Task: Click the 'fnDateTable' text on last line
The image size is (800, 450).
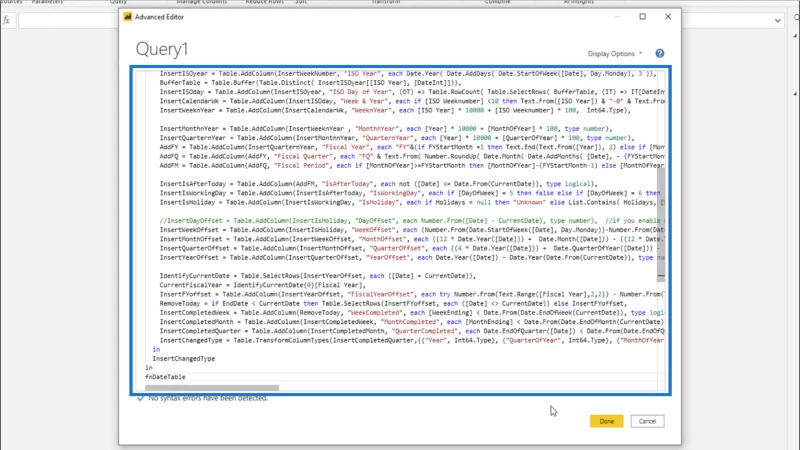Action: 165,377
